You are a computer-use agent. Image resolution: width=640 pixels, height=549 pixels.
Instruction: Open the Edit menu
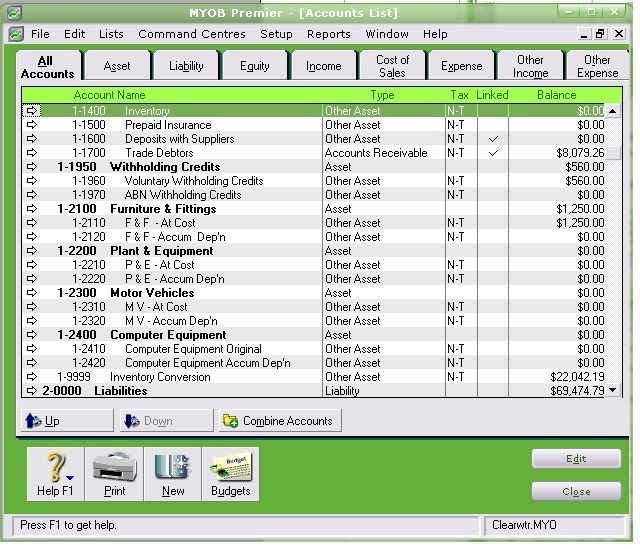pyautogui.click(x=74, y=34)
